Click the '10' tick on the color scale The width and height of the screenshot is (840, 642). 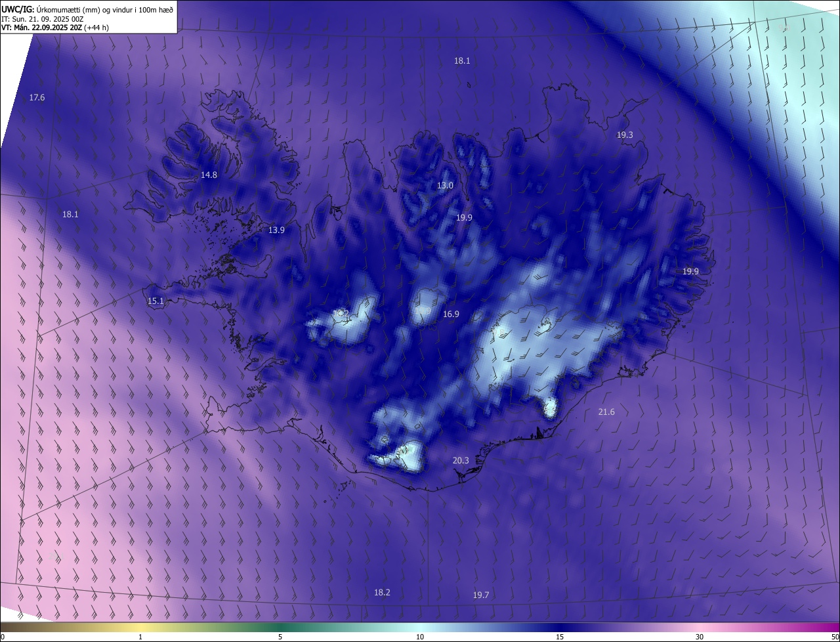tap(420, 637)
